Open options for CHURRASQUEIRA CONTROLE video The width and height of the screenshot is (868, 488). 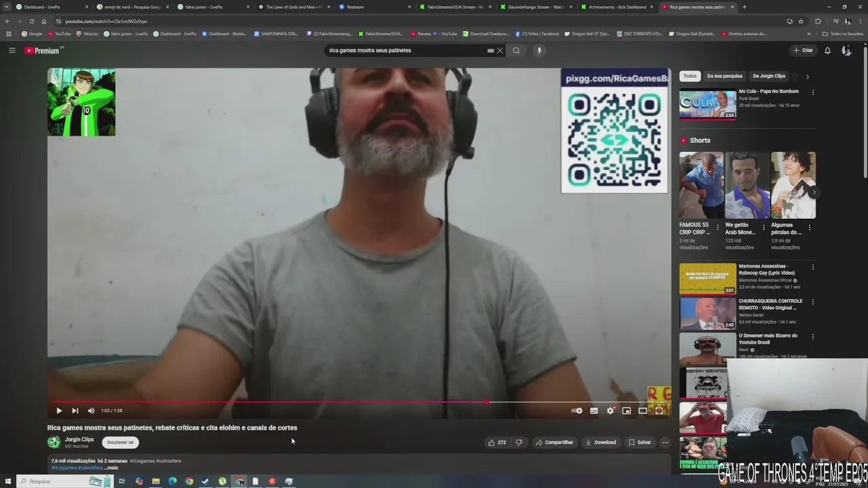coord(812,302)
